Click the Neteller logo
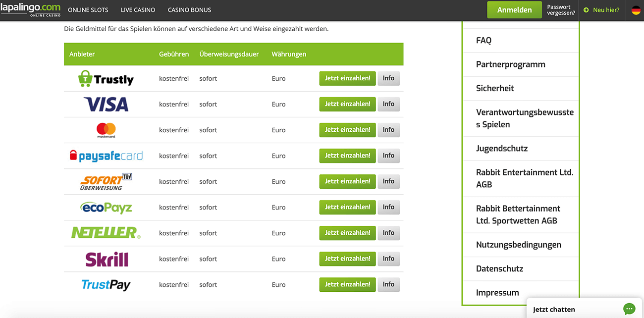644x318 pixels. pos(106,233)
